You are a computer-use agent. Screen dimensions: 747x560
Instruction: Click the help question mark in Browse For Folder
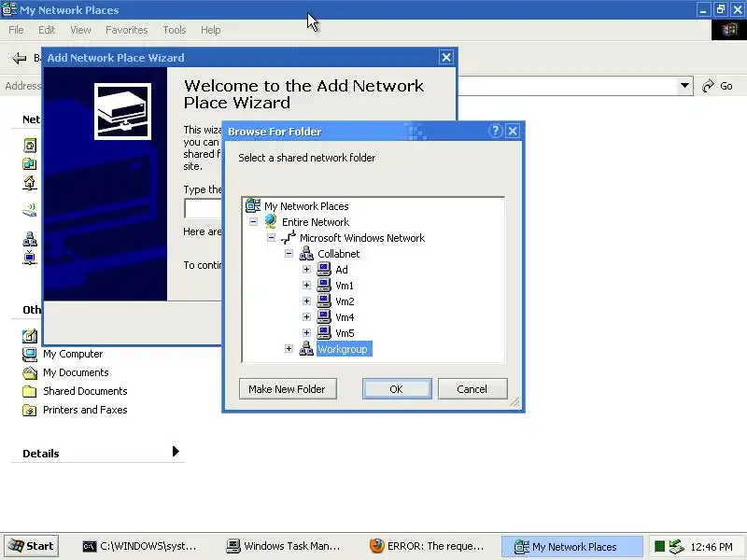(x=496, y=131)
